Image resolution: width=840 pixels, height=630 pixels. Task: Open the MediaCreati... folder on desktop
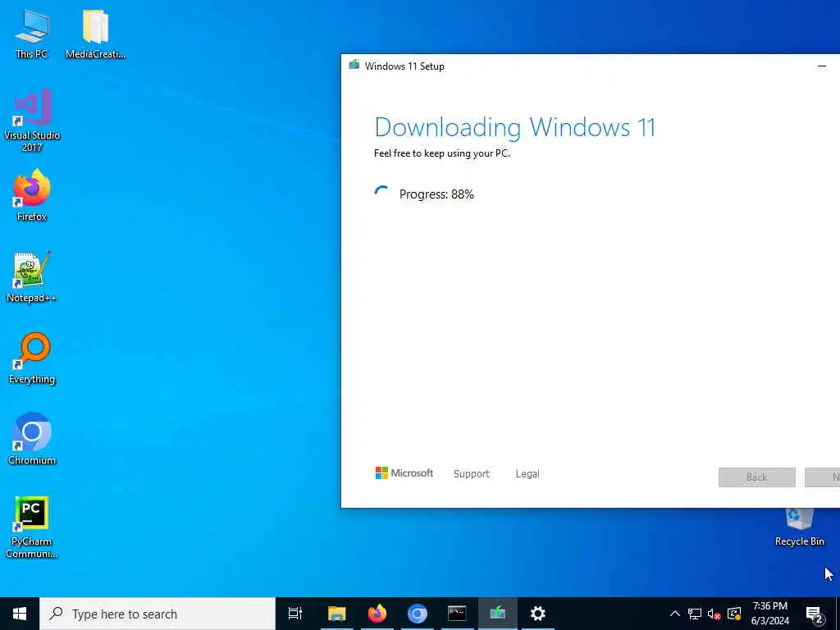95,34
